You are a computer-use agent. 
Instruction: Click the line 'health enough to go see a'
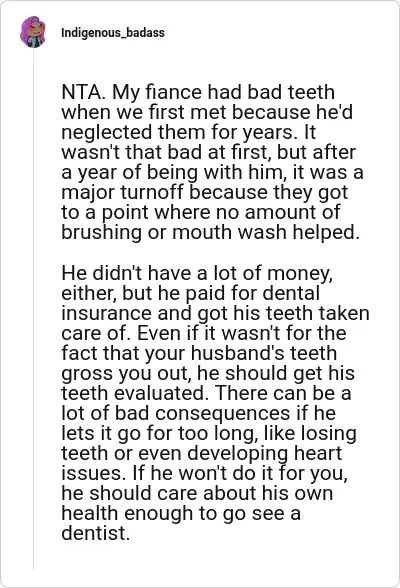181,513
